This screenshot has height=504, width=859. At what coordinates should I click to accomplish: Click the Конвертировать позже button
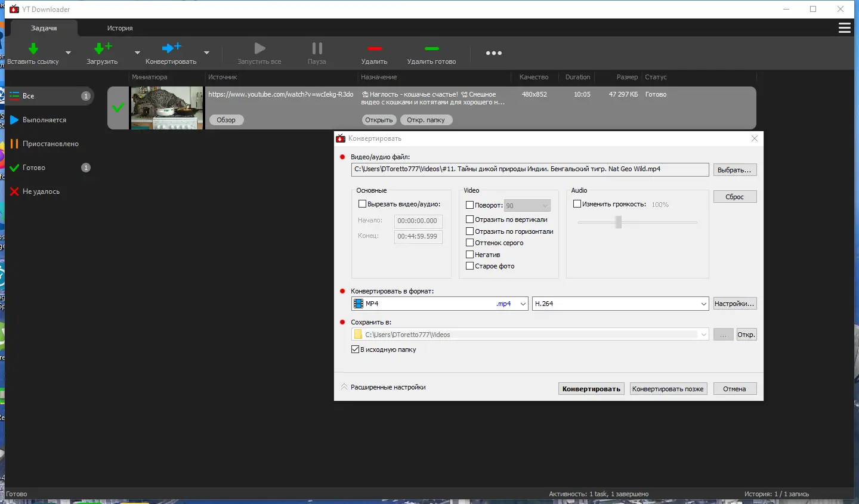coord(668,389)
